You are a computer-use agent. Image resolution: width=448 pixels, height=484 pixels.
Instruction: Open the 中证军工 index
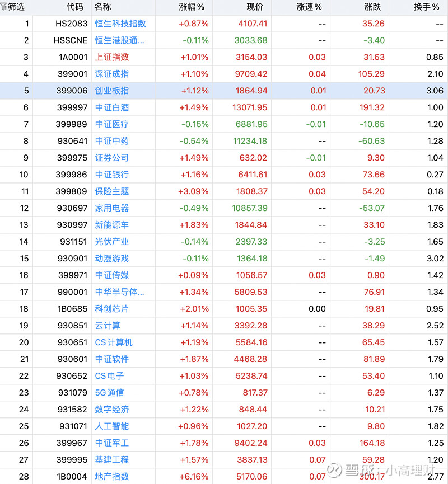point(112,443)
